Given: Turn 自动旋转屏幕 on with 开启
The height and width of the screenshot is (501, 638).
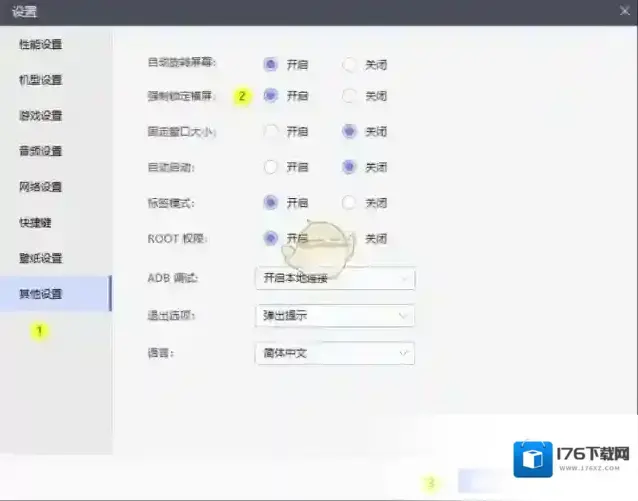Looking at the screenshot, I should (271, 64).
